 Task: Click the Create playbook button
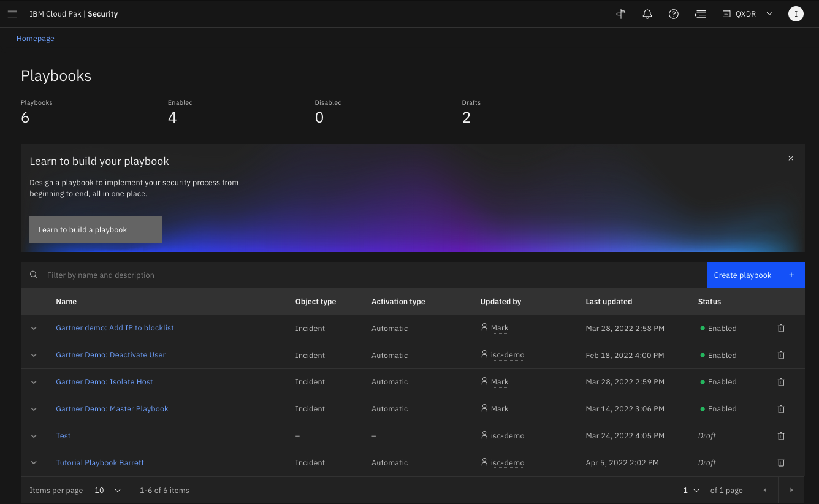pyautogui.click(x=755, y=275)
